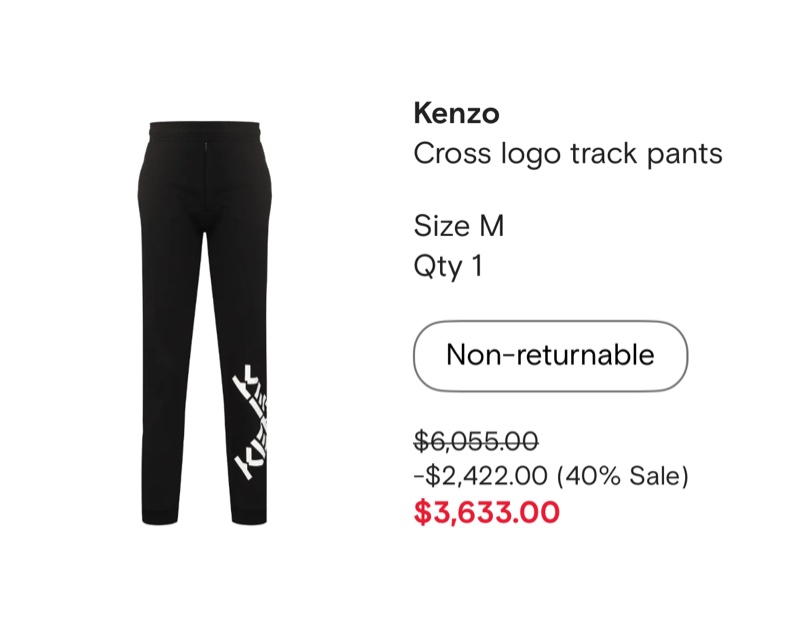Viewport: 800px width, 631px height.
Task: Click the dollar sign of the red sale price
Action: 422,512
